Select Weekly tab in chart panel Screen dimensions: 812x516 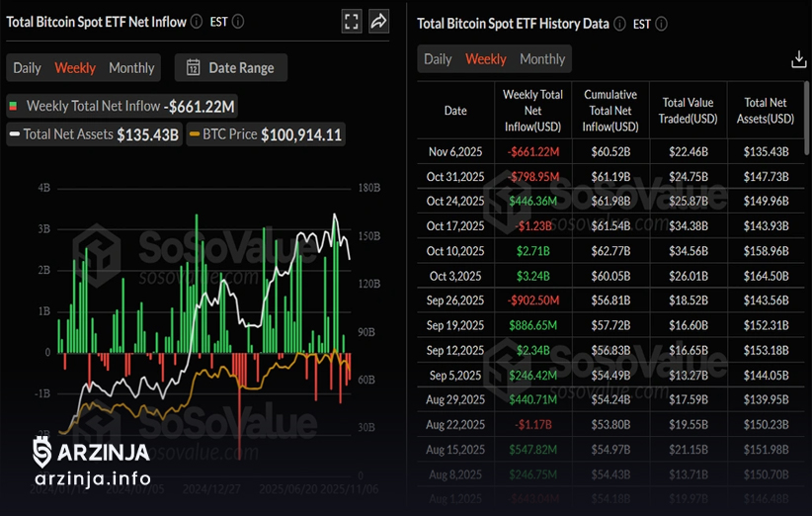click(75, 68)
